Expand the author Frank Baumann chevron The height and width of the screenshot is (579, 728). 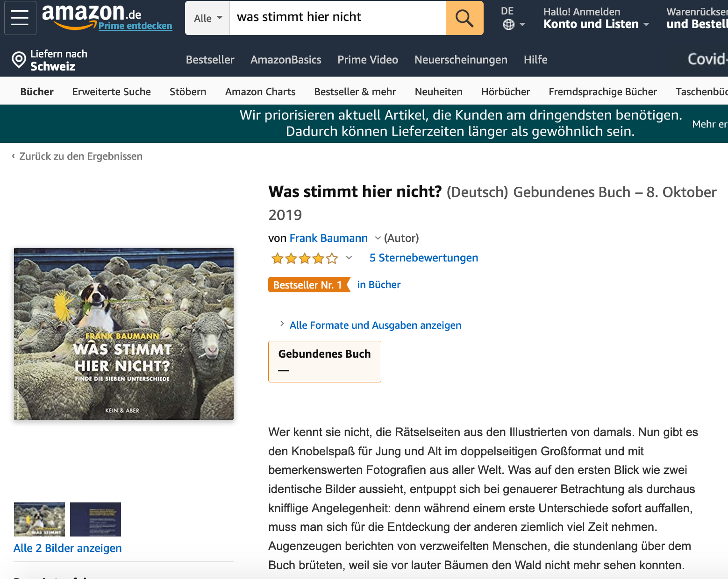(x=378, y=238)
